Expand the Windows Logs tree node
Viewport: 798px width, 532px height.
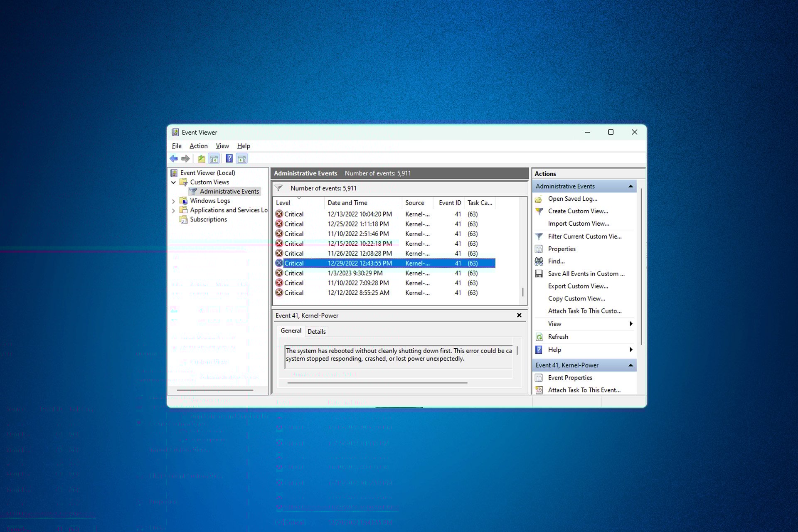[173, 201]
